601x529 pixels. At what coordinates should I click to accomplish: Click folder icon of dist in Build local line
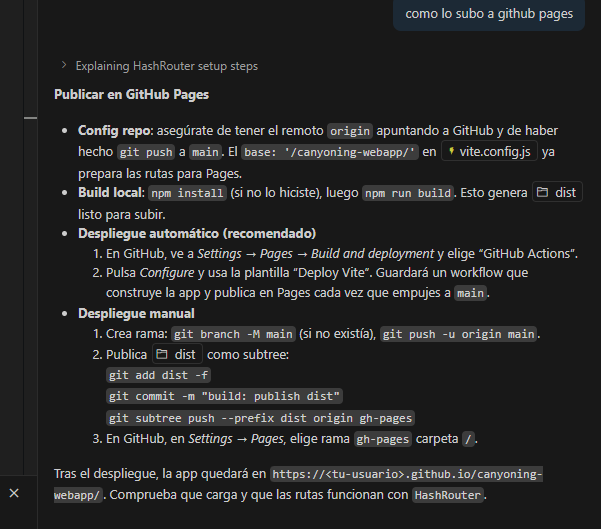coord(542,192)
